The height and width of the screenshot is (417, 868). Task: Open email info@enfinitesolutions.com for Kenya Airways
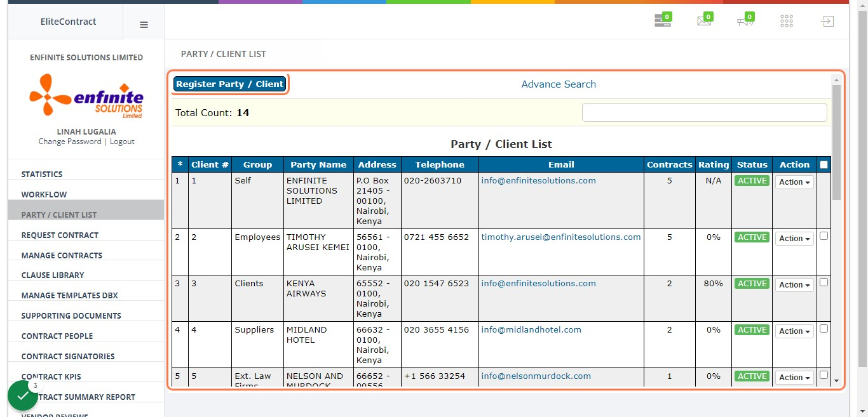click(538, 283)
